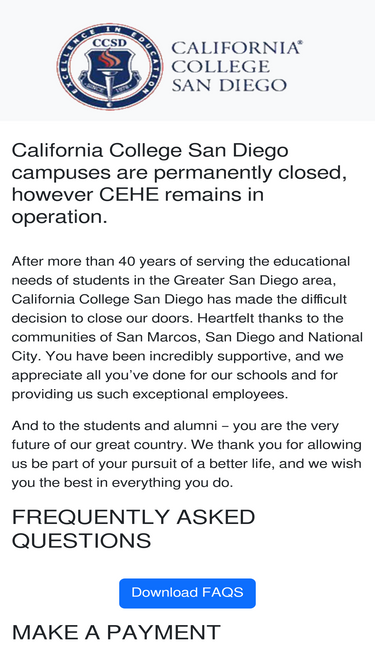Click the registered trademark symbol after CALIFORNIA
375x667 pixels.
click(x=300, y=42)
